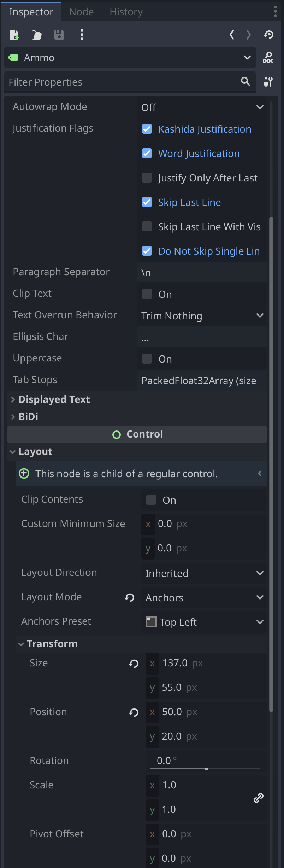
Task: Reset the Position value to default
Action: click(x=134, y=712)
